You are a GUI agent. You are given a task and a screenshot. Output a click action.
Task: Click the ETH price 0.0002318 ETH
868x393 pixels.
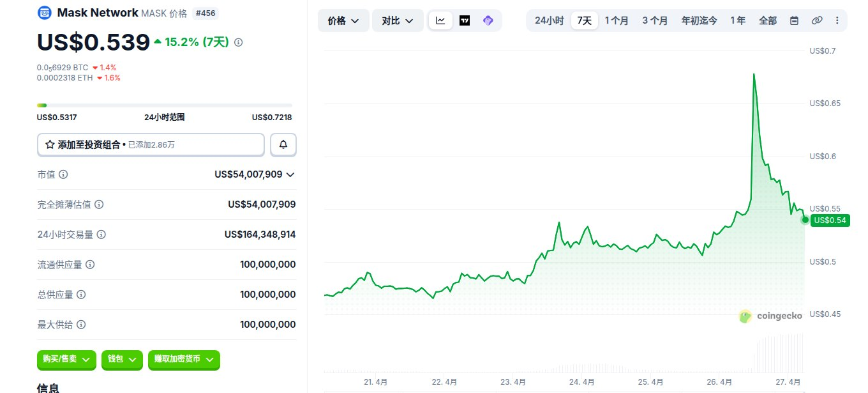(x=64, y=78)
